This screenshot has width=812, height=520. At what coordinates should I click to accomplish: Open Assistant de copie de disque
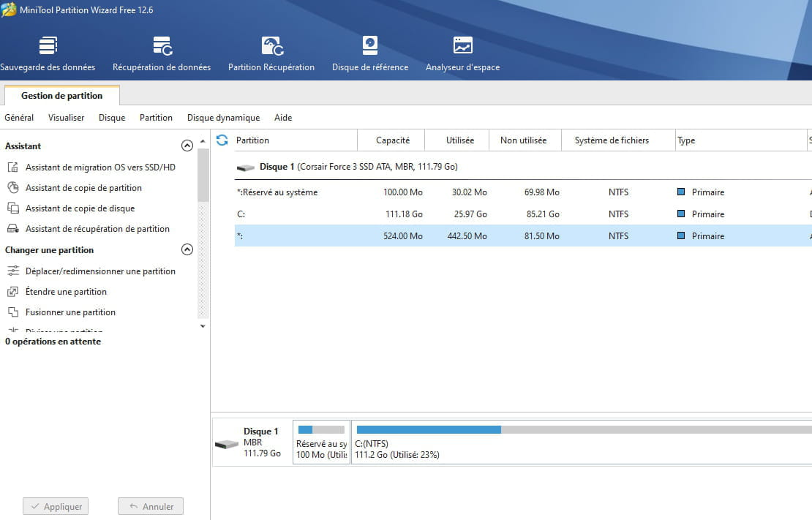[80, 208]
